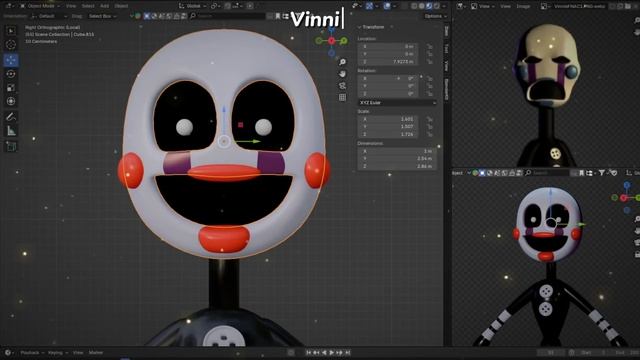Toggle snapping in main viewport header
640x360 pixels.
click(x=228, y=6)
